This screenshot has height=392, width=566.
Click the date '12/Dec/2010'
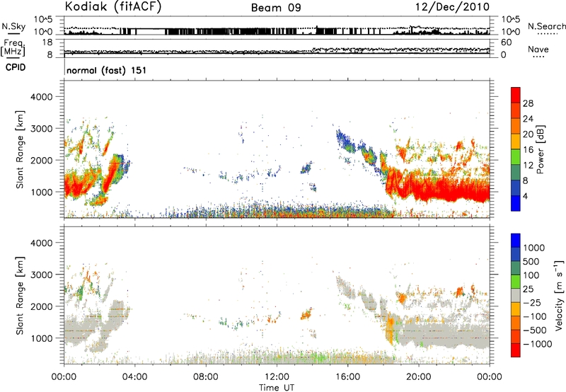coord(452,7)
